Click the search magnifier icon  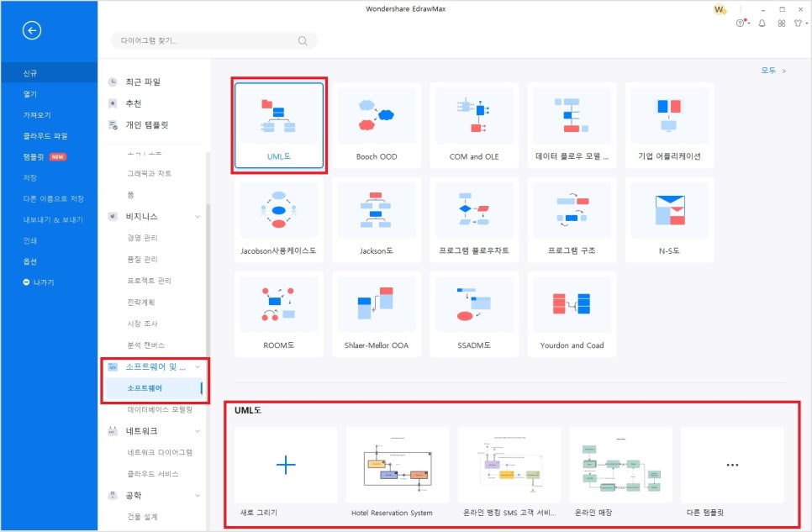click(303, 41)
